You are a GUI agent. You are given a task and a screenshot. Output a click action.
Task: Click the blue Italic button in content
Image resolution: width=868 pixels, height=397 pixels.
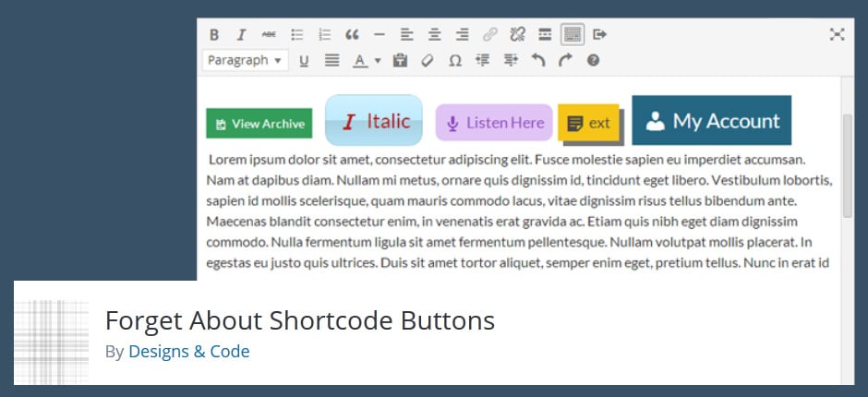tap(374, 120)
